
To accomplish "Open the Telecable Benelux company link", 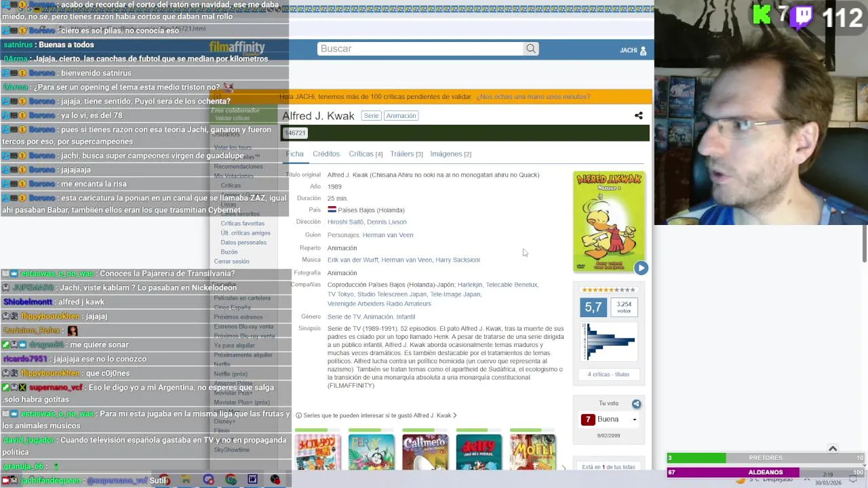I will tap(512, 285).
